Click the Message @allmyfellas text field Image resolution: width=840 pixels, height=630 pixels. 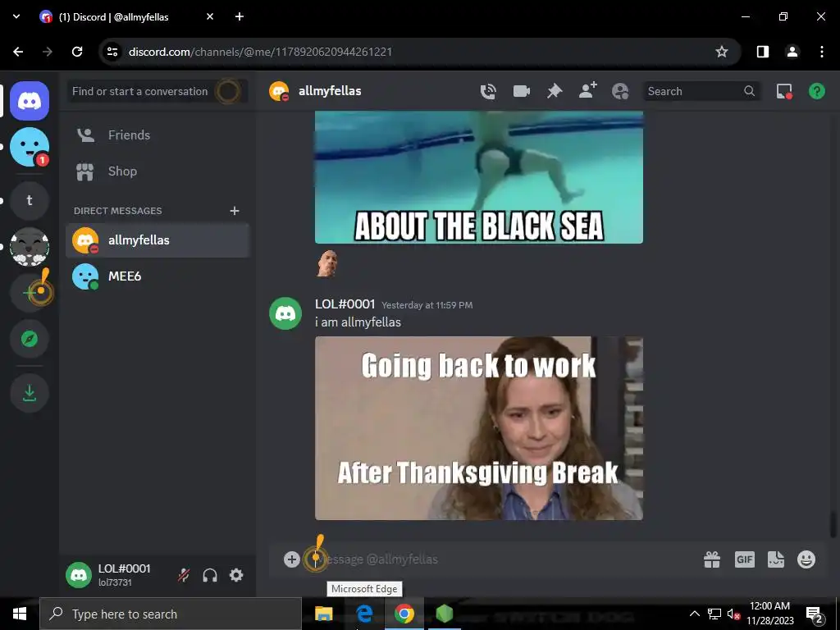tap(498, 559)
